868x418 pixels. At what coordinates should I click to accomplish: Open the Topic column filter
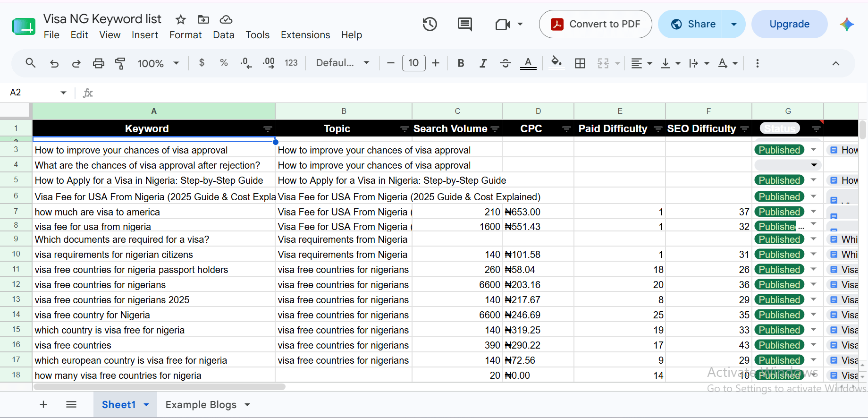[405, 129]
